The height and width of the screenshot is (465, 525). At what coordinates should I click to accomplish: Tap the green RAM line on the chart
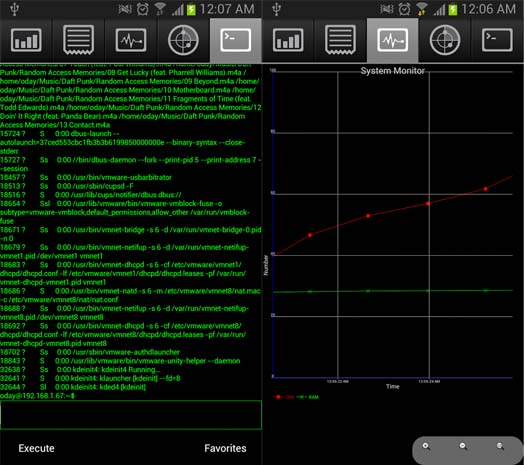click(392, 291)
